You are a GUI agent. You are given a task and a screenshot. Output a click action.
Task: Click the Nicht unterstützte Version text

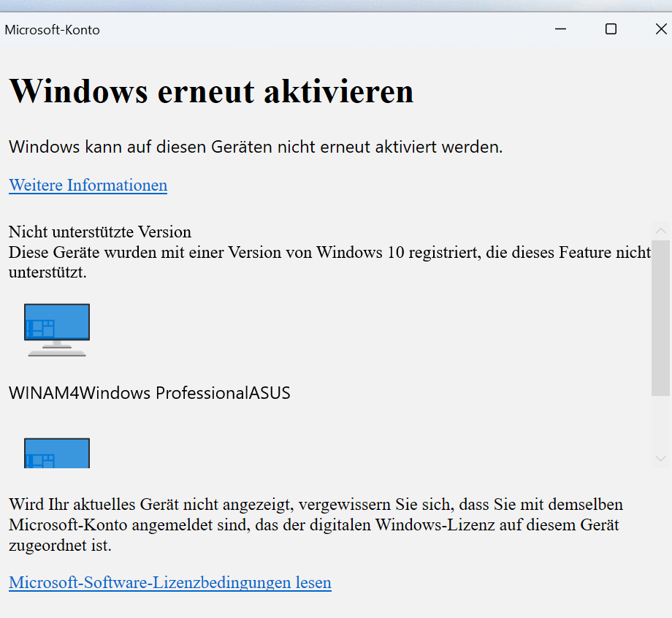pos(100,232)
